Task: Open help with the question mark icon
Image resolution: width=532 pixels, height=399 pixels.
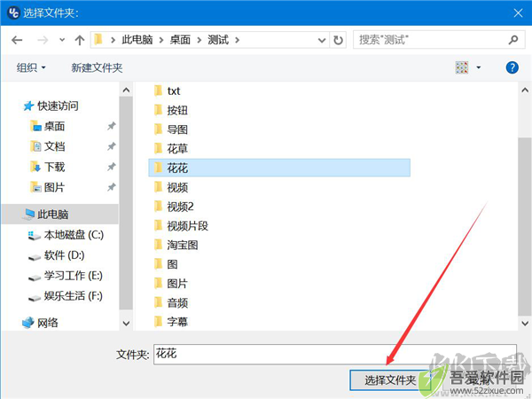Action: tap(512, 67)
